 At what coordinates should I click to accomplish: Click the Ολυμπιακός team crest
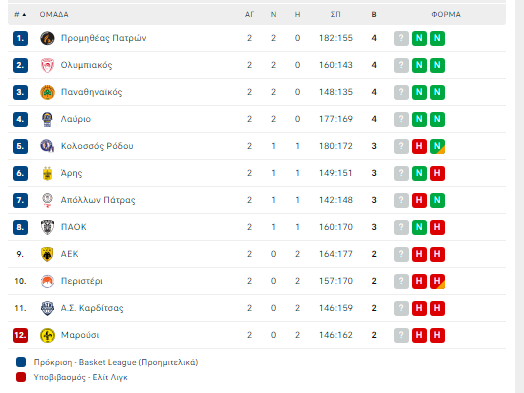tap(47, 65)
